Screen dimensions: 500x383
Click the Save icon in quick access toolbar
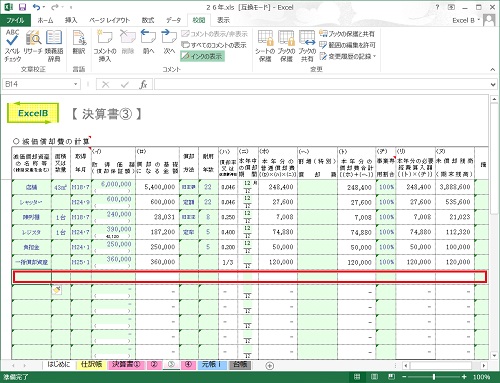pyautogui.click(x=22, y=7)
